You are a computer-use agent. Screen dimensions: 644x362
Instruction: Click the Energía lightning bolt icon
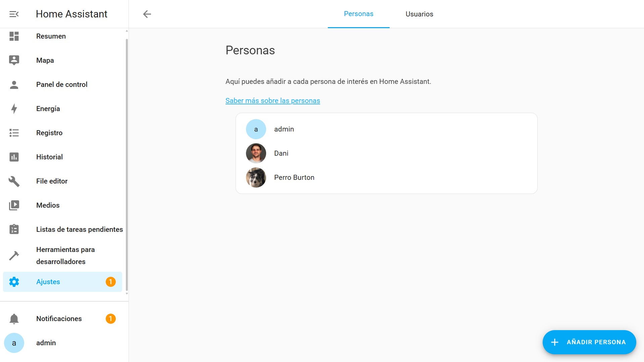pos(14,109)
